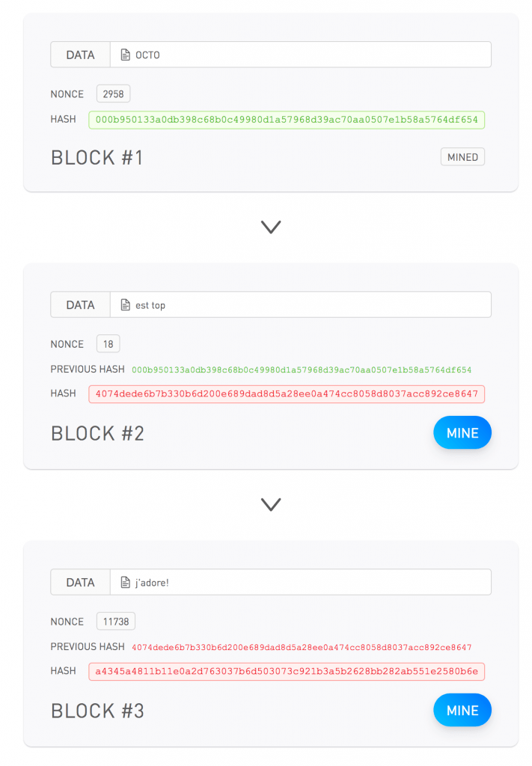This screenshot has height=766, width=532.
Task: Click the chevron arrow between Block #2 and #3
Action: click(x=271, y=504)
